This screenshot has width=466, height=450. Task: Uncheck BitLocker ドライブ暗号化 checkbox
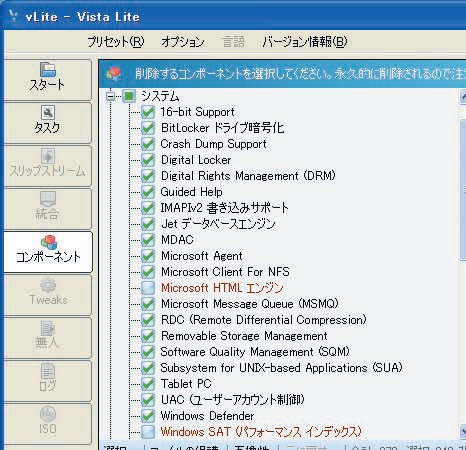click(148, 128)
